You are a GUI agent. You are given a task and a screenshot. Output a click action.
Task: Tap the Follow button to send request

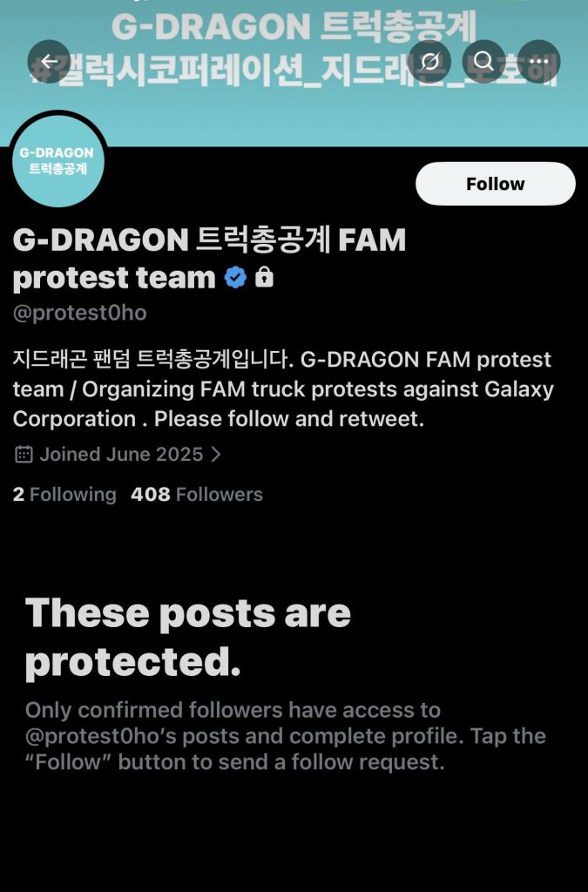(x=495, y=184)
